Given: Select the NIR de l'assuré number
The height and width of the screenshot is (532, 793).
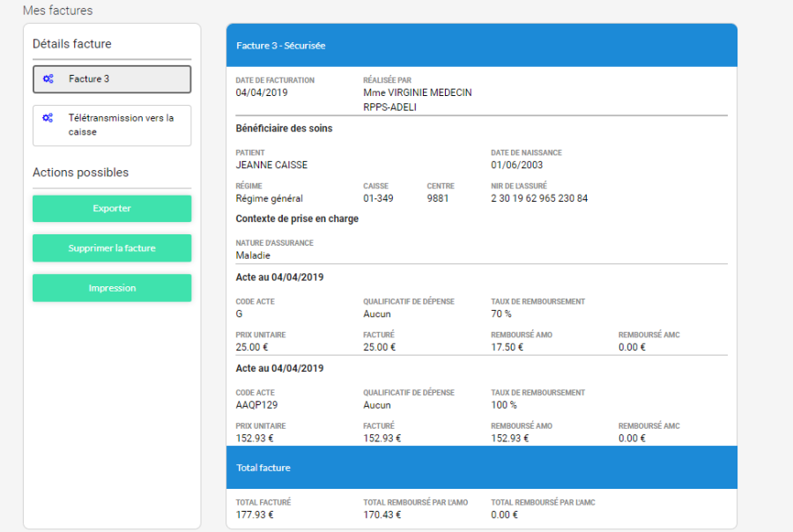Looking at the screenshot, I should pyautogui.click(x=539, y=198).
